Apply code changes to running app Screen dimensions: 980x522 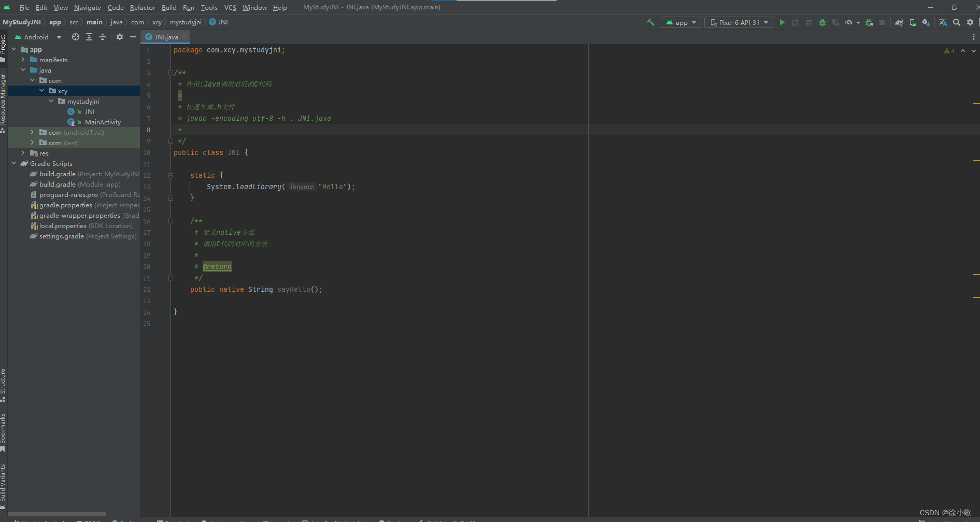pos(809,22)
